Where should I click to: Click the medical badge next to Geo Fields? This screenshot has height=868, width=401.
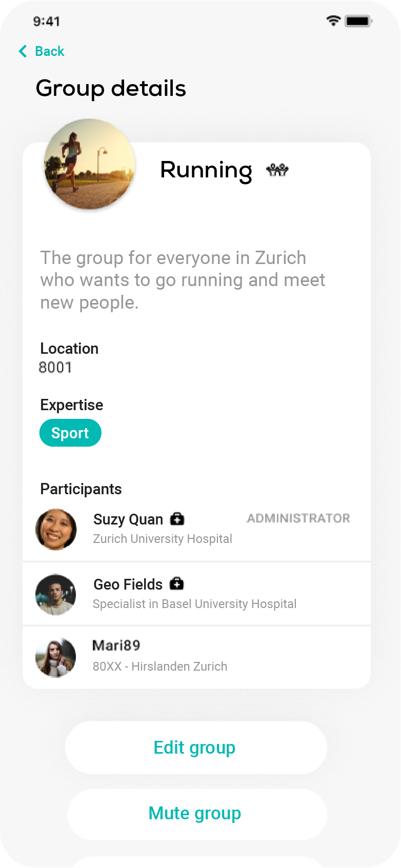tap(177, 583)
